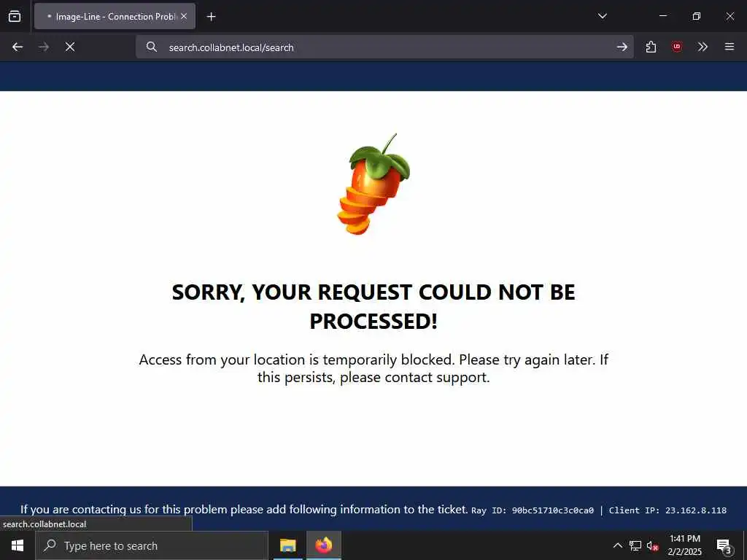Open File Explorer from the taskbar
The height and width of the screenshot is (560, 747).
point(287,545)
